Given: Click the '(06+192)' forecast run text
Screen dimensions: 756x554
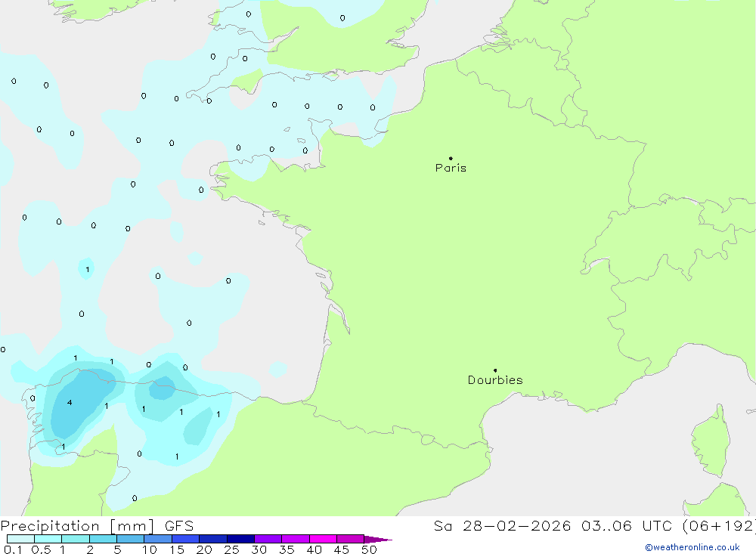Looking at the screenshot, I should coord(719,525).
